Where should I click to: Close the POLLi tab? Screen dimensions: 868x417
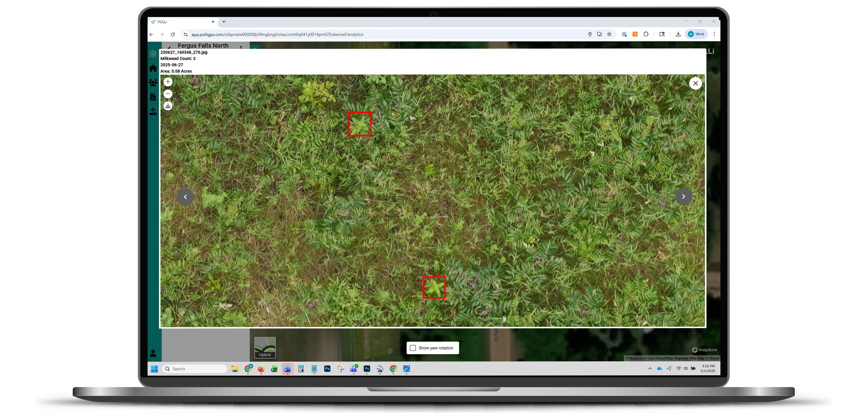pos(213,22)
